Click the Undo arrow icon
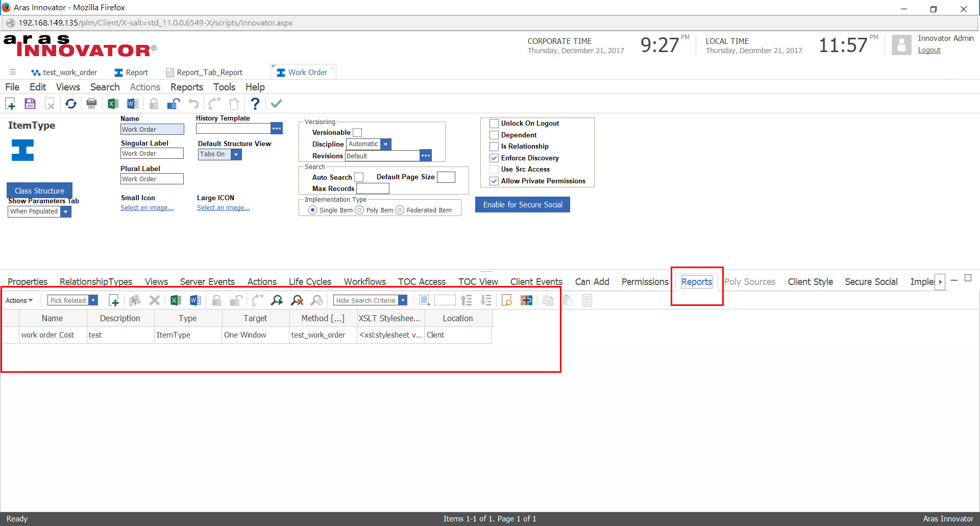 click(193, 104)
